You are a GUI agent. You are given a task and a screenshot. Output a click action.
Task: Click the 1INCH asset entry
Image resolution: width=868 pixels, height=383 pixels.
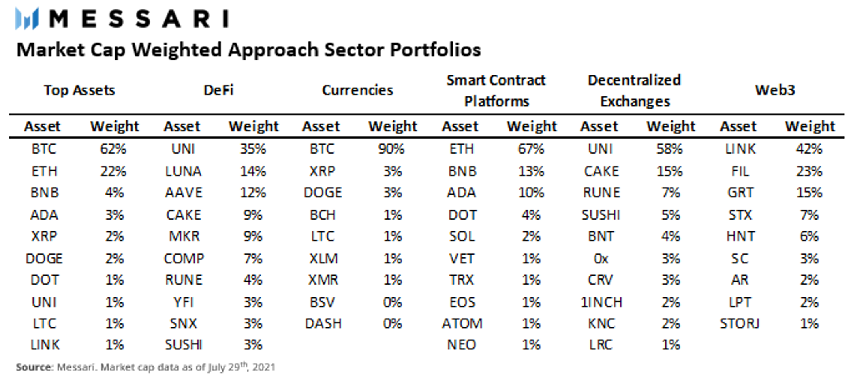[x=601, y=302]
